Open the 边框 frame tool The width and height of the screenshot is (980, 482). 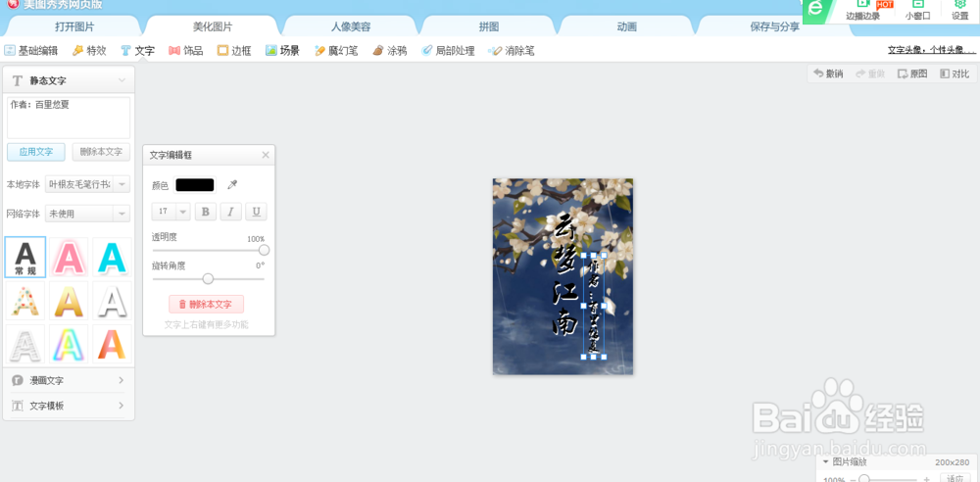tap(234, 51)
